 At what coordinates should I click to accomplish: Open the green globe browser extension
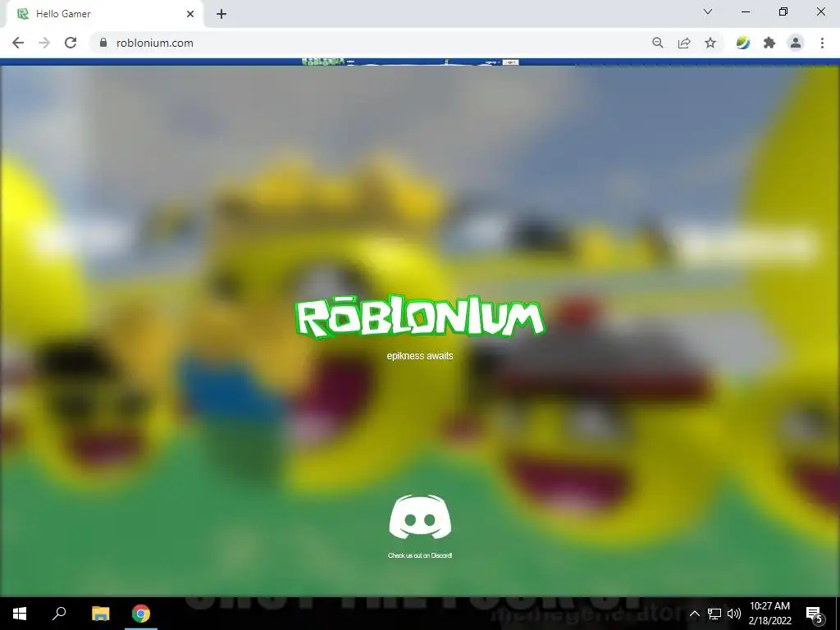(x=743, y=43)
